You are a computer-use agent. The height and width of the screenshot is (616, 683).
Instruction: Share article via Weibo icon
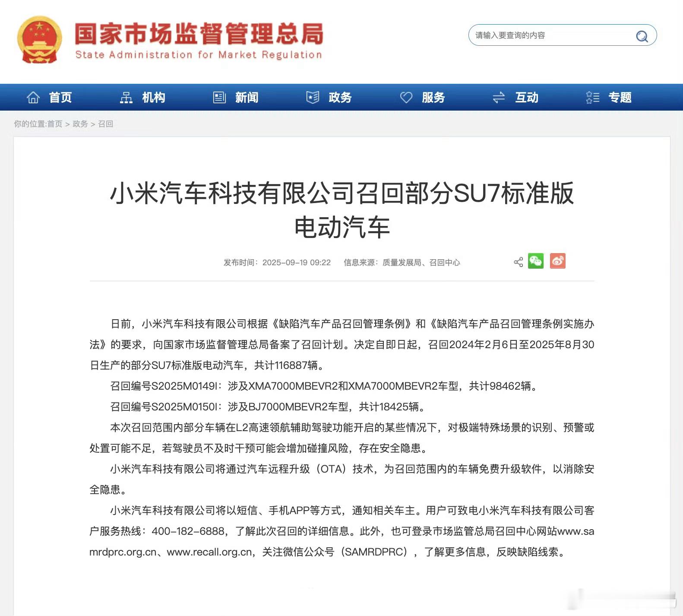point(558,261)
